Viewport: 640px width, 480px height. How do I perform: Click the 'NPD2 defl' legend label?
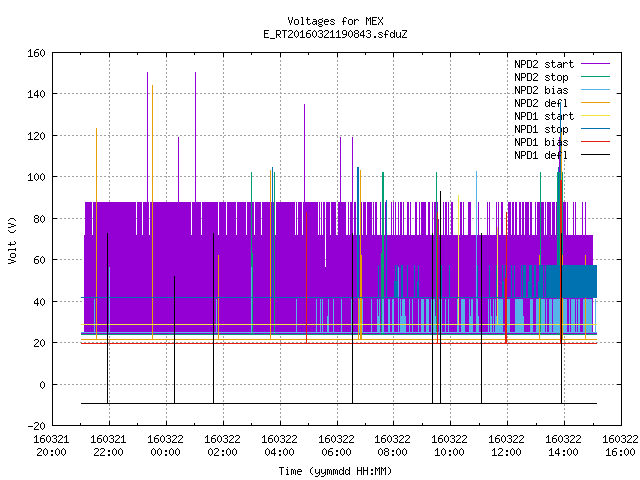click(541, 103)
